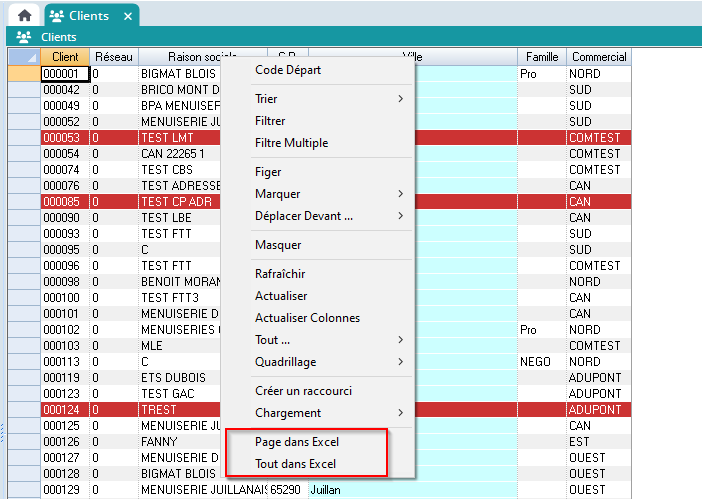Select Créer un raccourci menu item
702x499 pixels.
[303, 391]
